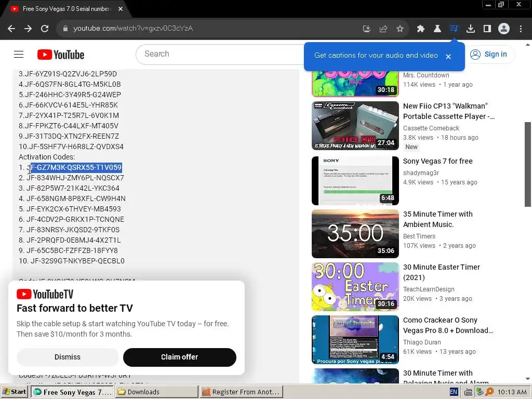Open Sony Vegas 7 for free thumbnail

coord(355,181)
